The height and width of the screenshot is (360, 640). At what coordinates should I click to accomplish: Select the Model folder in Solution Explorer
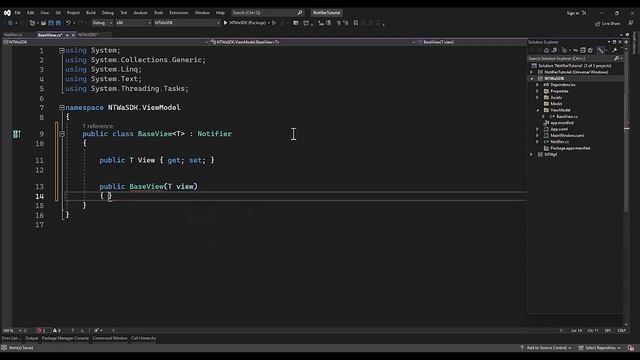(x=556, y=104)
